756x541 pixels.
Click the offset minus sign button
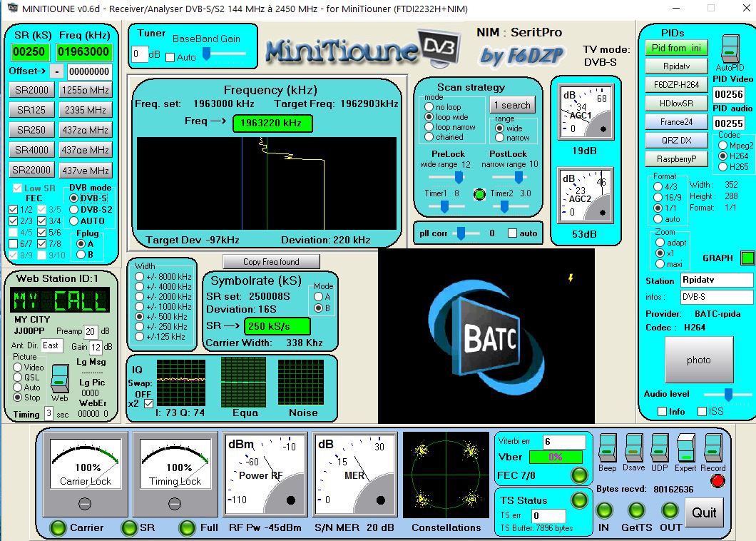click(57, 71)
